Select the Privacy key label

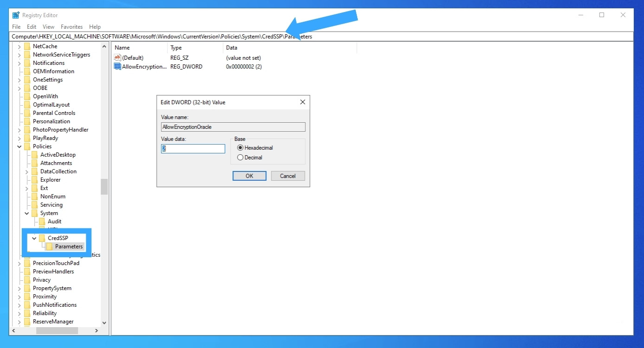tap(42, 280)
